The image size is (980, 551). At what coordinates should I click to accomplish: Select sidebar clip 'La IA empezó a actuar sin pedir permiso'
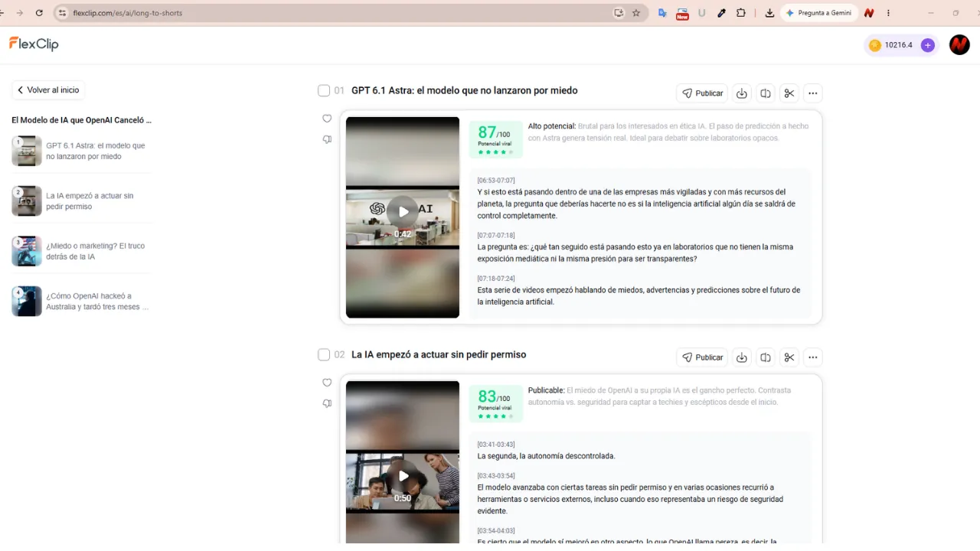(x=81, y=201)
